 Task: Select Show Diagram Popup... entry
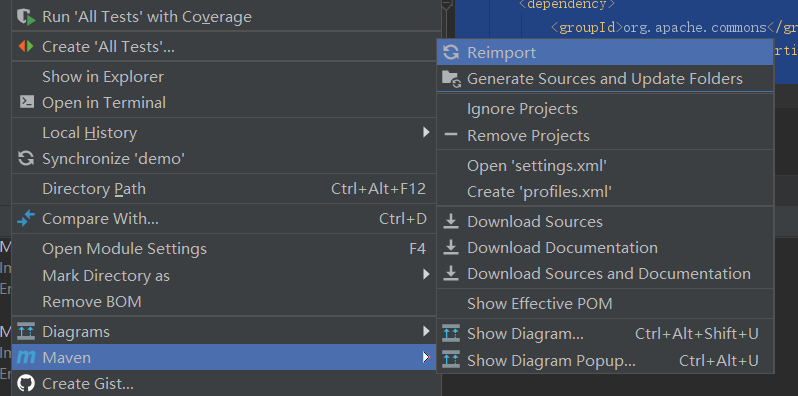[605, 360]
